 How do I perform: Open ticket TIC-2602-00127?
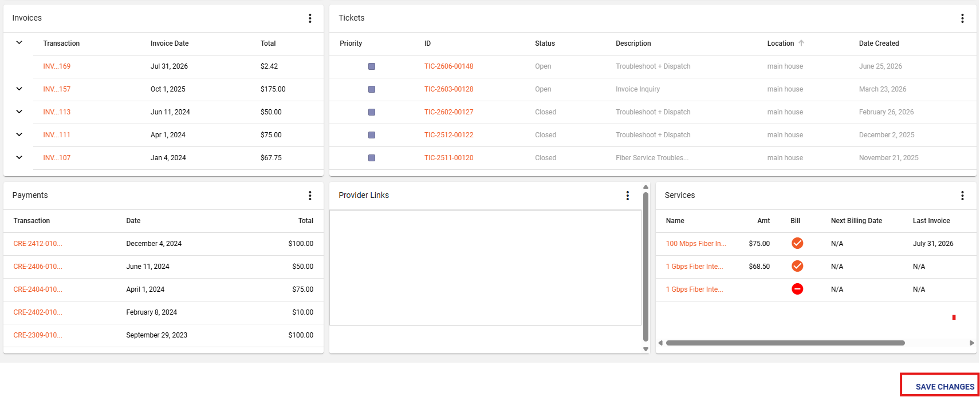click(448, 112)
